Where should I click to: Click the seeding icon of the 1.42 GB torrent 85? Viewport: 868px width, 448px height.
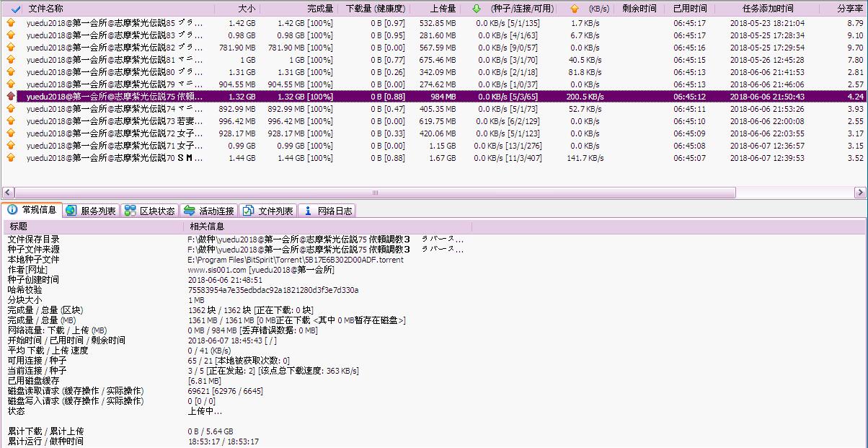coord(11,23)
